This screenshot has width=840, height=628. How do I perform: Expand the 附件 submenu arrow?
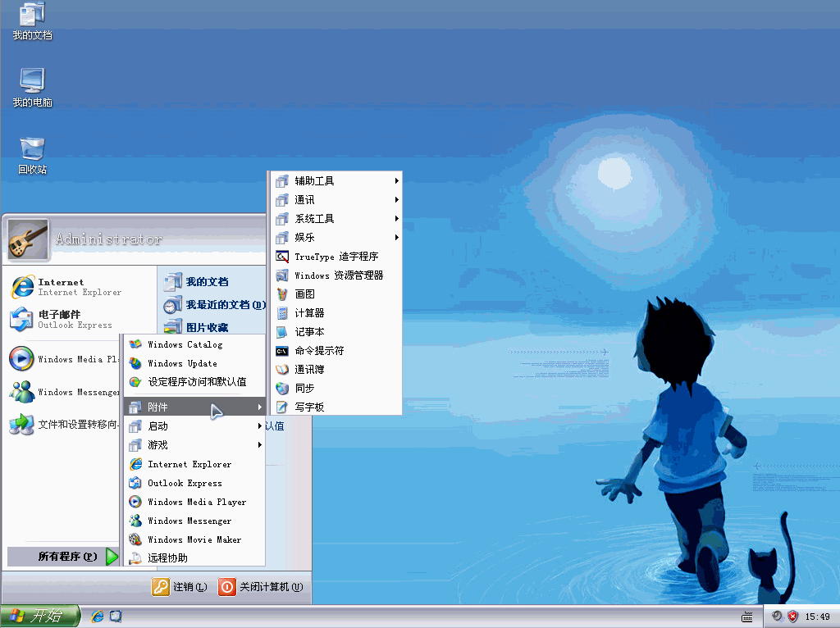pos(260,407)
